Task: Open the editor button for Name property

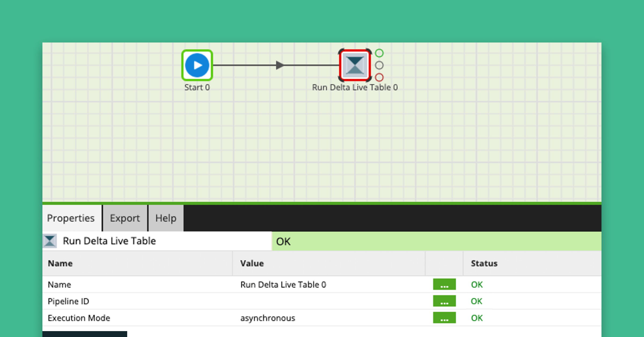Action: pyautogui.click(x=444, y=284)
